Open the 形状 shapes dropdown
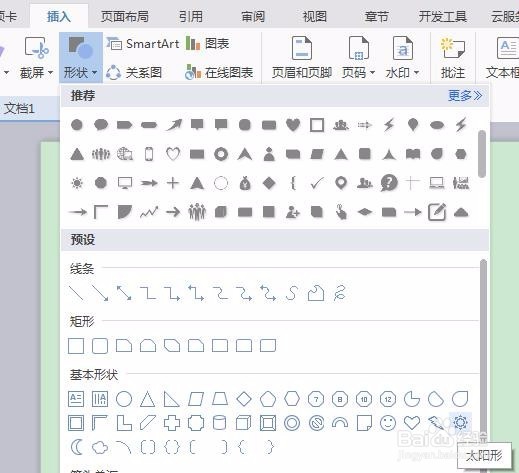Screen dimensions: 519x473 click(x=80, y=58)
